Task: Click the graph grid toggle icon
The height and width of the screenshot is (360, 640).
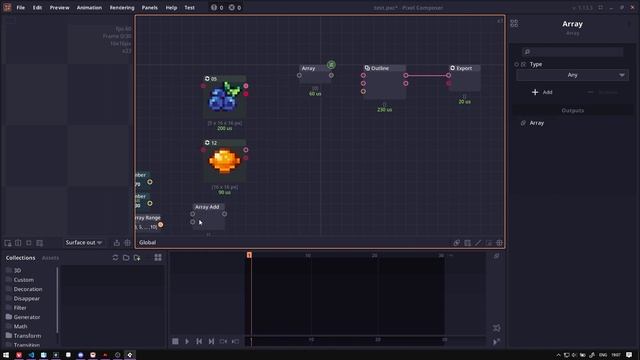Action: coord(499,243)
